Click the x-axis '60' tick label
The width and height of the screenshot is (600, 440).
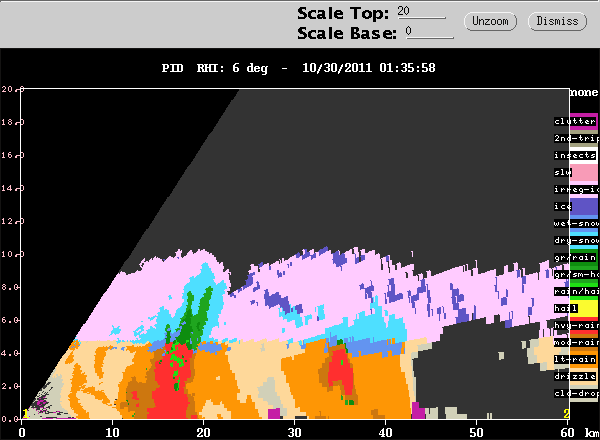point(567,432)
